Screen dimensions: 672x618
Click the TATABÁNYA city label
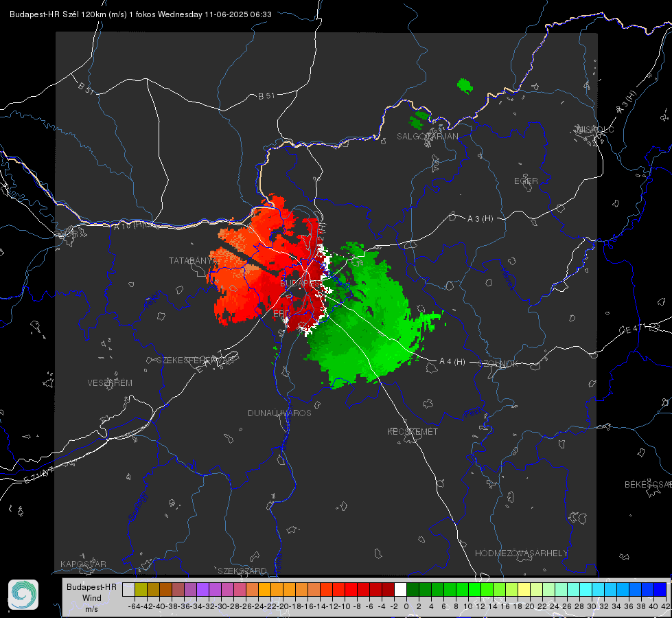[192, 261]
